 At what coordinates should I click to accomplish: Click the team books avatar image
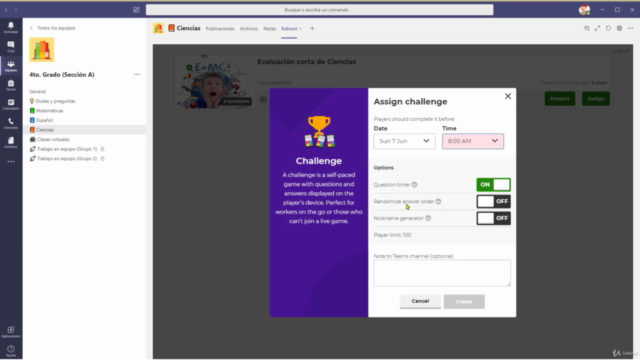(x=42, y=50)
